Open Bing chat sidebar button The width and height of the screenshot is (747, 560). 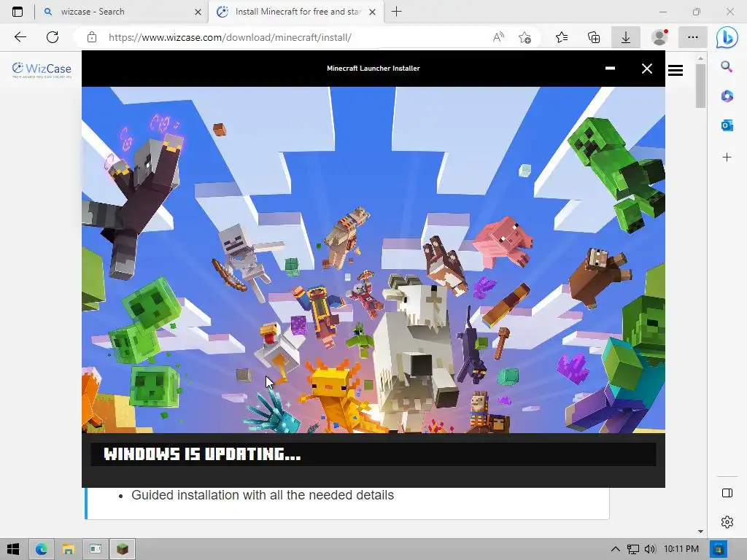pyautogui.click(x=727, y=37)
